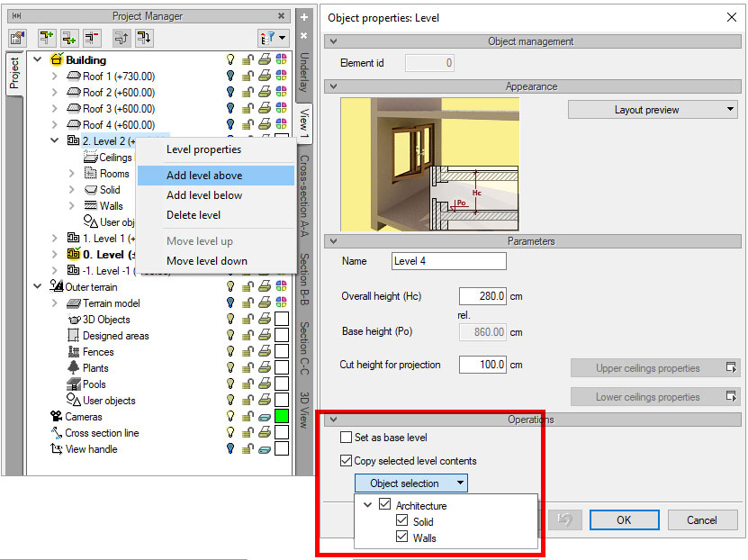Image resolution: width=748 pixels, height=560 pixels.
Task: Click the Lower ceilings properties button
Action: pyautogui.click(x=655, y=397)
